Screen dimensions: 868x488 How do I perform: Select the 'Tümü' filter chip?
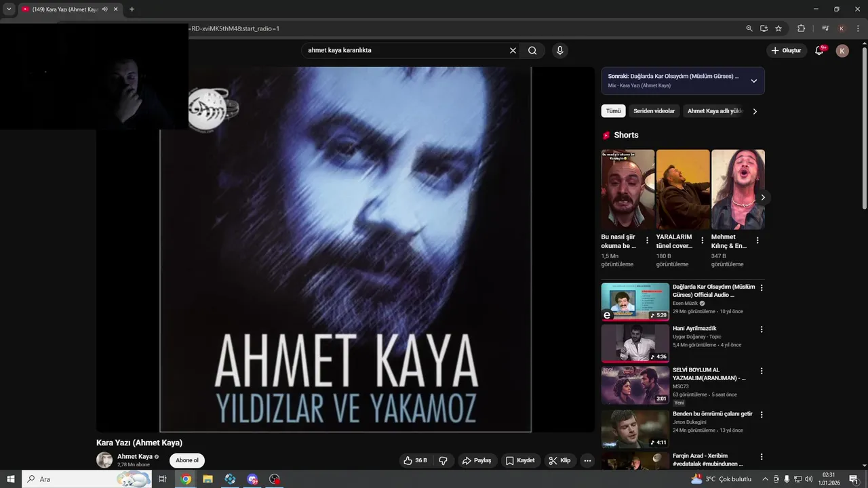pyautogui.click(x=613, y=111)
